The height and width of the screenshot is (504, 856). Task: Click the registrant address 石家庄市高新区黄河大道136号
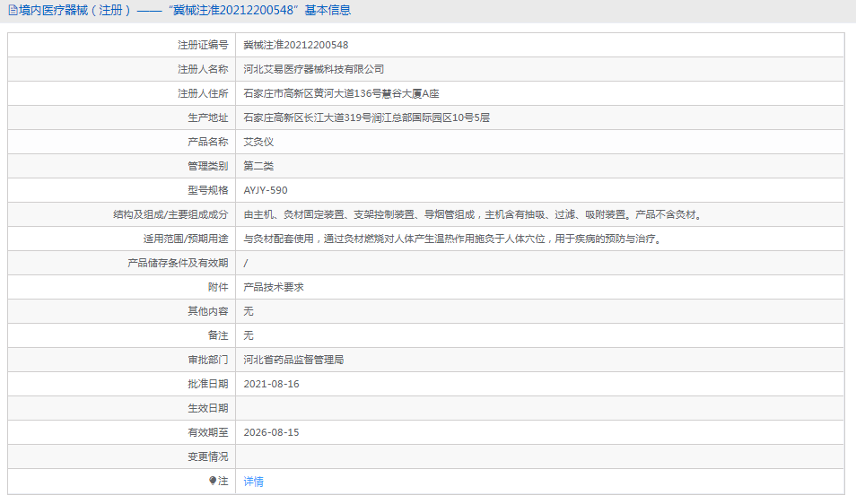pyautogui.click(x=341, y=93)
